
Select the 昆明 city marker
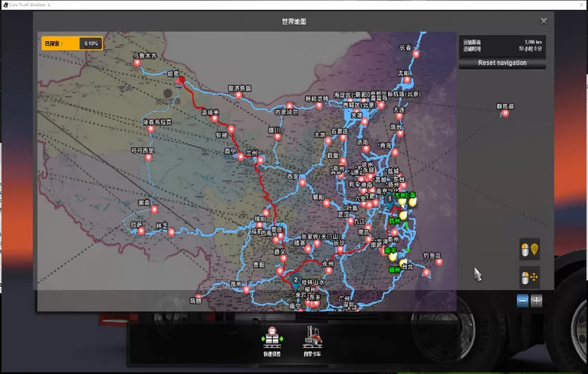(245, 289)
